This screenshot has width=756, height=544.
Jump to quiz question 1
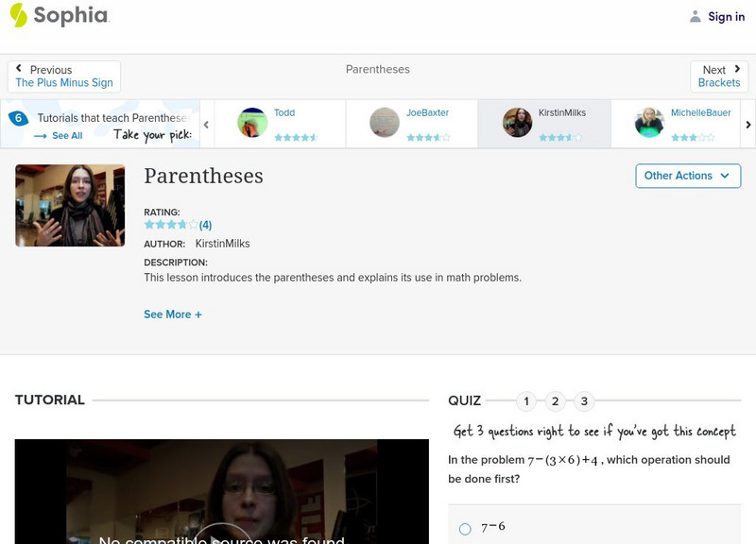tap(526, 401)
